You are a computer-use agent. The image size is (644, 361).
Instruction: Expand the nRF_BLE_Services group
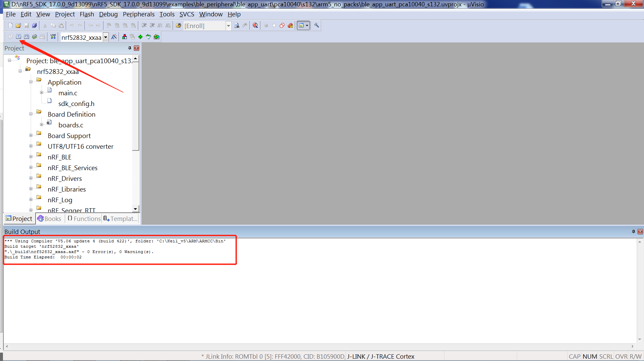pyautogui.click(x=31, y=168)
